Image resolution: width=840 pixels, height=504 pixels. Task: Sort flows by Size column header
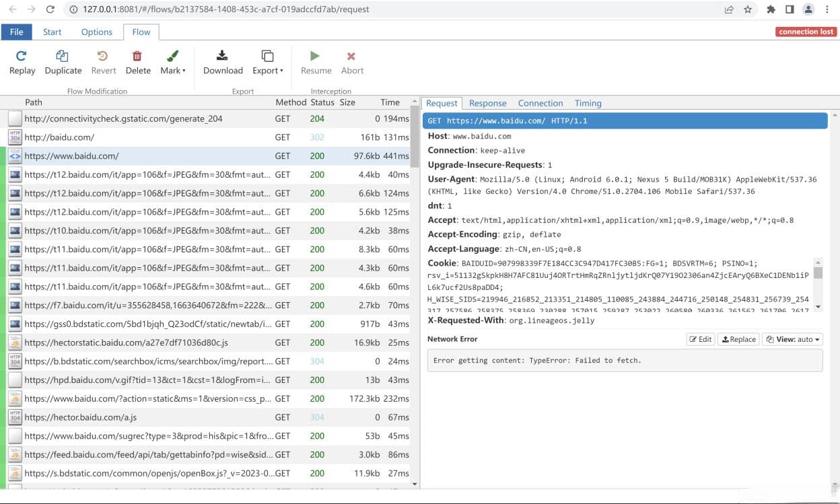click(x=347, y=102)
